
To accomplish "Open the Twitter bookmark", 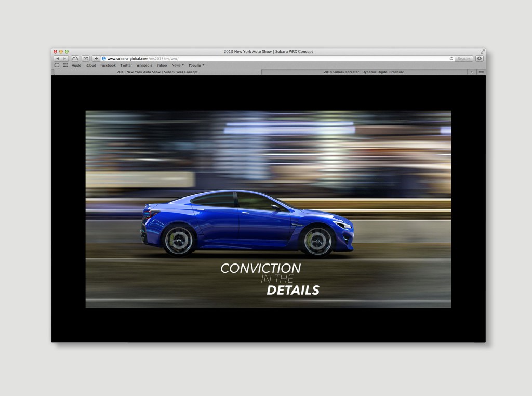I will [x=126, y=65].
